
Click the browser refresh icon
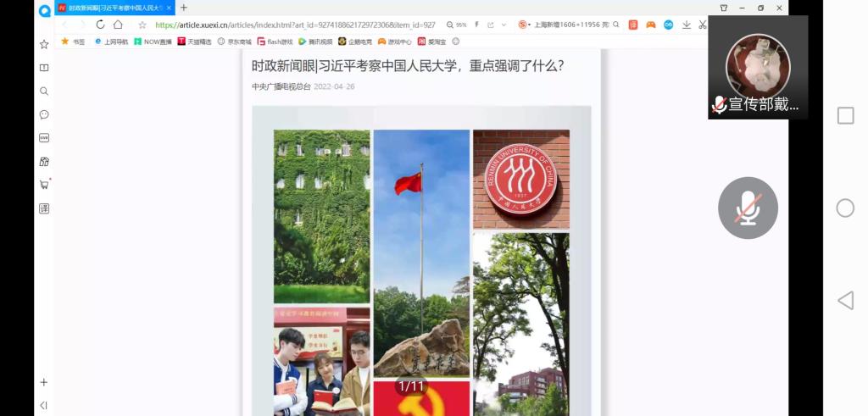coord(100,25)
